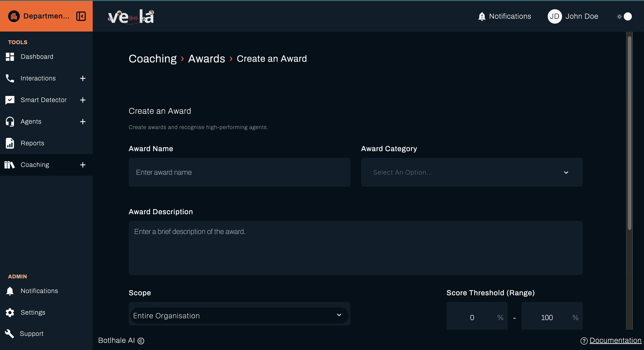Open Settings from the Admin section
The image size is (644, 350).
(33, 312)
